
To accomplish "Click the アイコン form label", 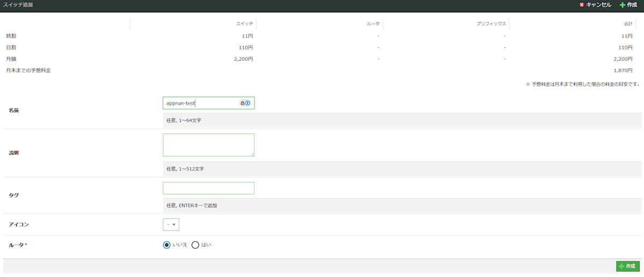I will [x=19, y=224].
